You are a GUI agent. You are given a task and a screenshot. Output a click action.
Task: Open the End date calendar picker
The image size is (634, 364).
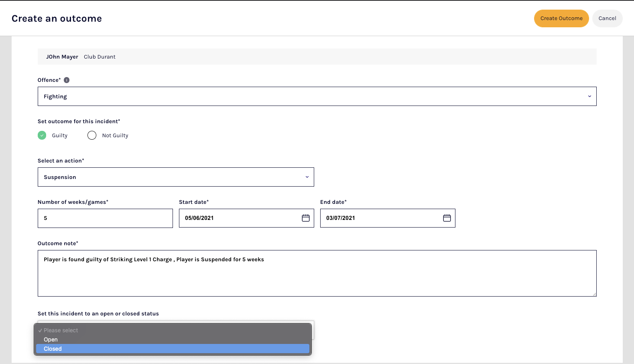coord(447,218)
